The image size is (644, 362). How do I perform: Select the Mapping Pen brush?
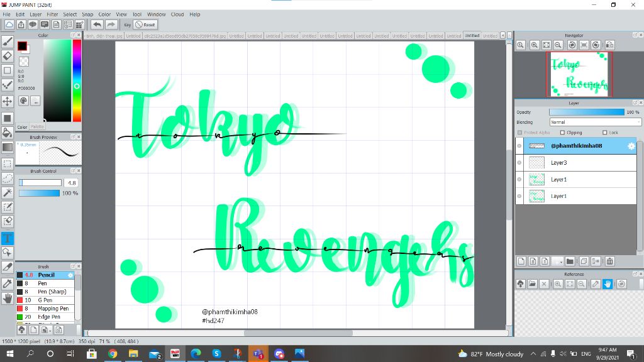pos(45,308)
